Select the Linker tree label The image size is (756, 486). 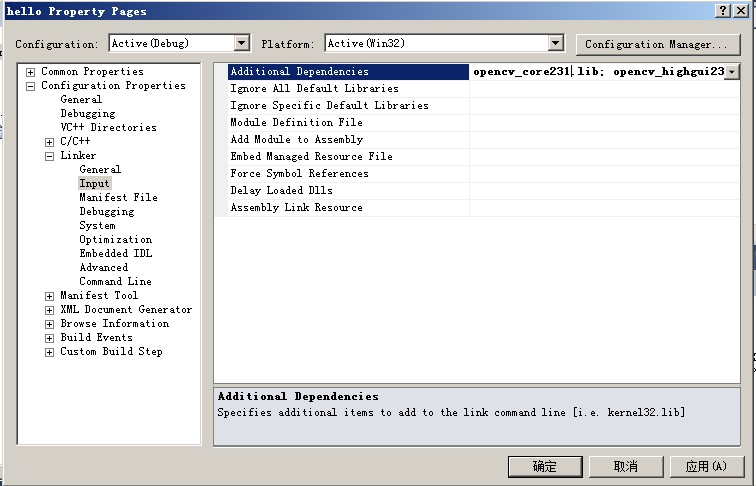pyautogui.click(x=78, y=155)
